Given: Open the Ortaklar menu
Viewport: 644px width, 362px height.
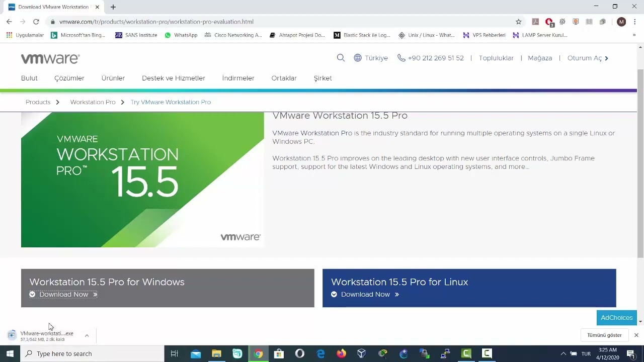Looking at the screenshot, I should (x=284, y=78).
